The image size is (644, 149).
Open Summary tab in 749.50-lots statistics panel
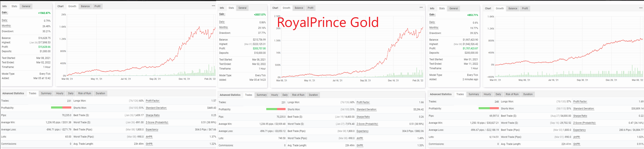point(262,95)
